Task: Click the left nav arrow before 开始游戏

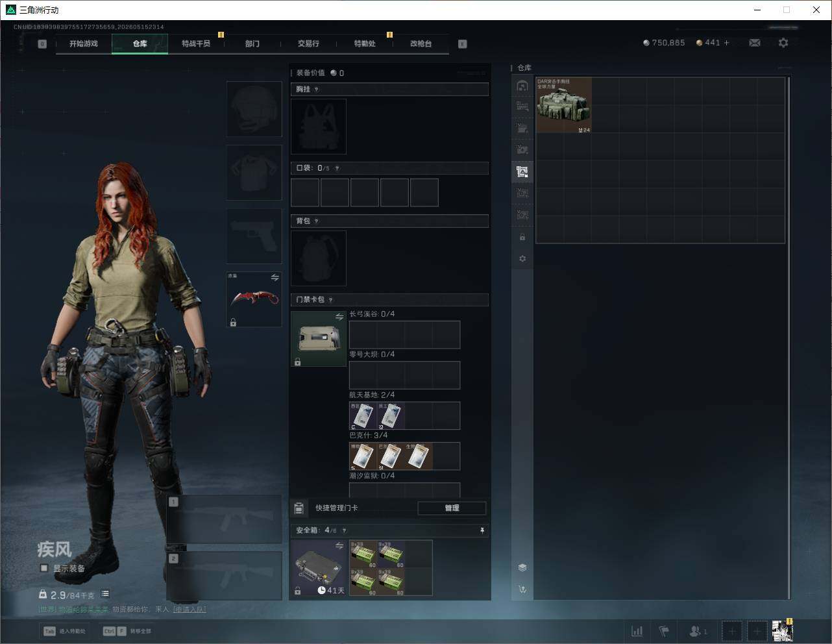Action: 42,44
